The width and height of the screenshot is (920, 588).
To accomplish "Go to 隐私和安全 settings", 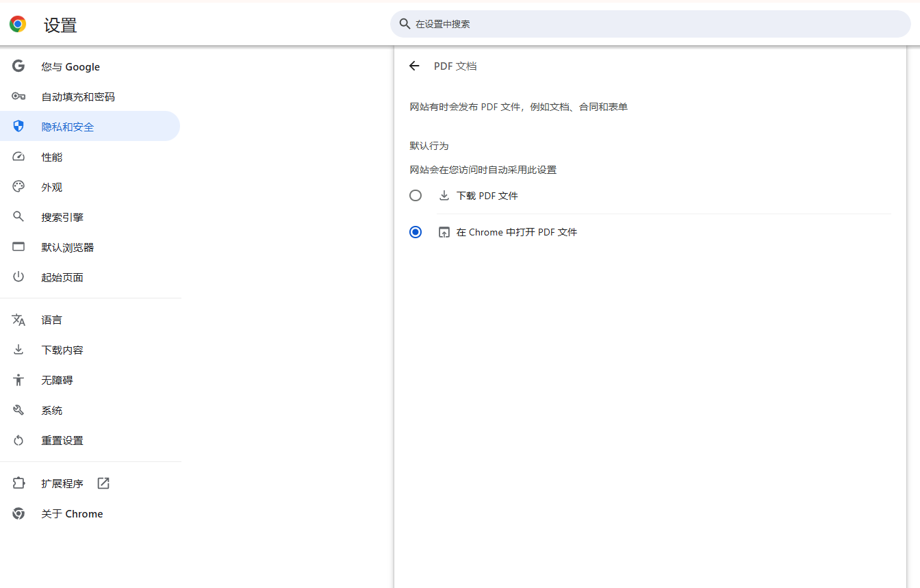I will coord(90,127).
